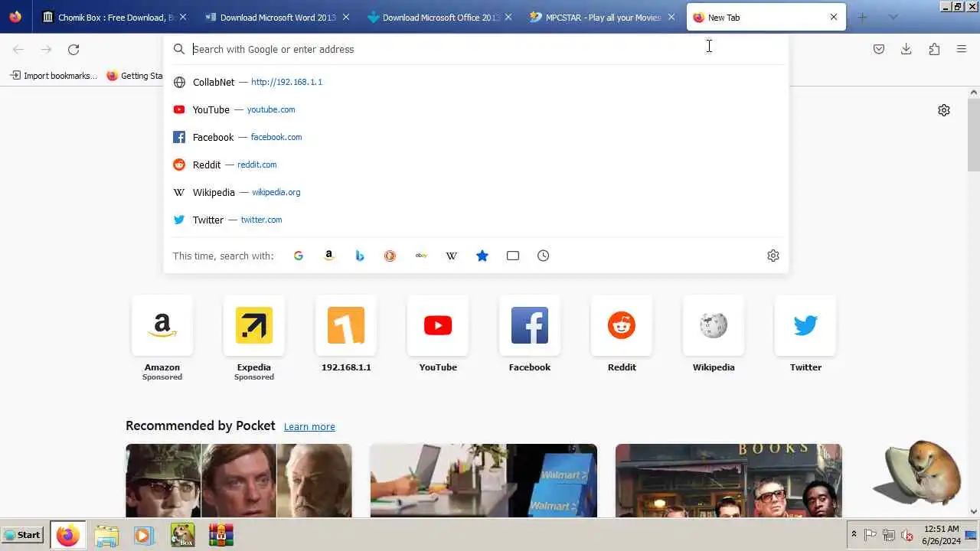Open Import bookmarks toolbar item
This screenshot has height=551, width=980.
pos(54,76)
